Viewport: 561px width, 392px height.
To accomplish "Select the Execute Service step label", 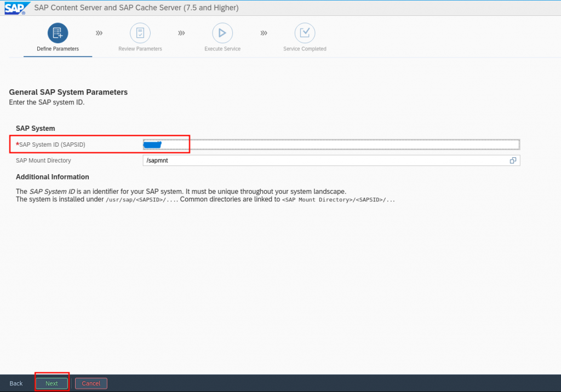I will click(222, 49).
